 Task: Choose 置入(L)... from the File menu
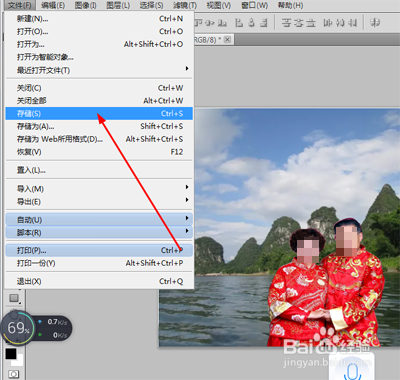point(99,170)
